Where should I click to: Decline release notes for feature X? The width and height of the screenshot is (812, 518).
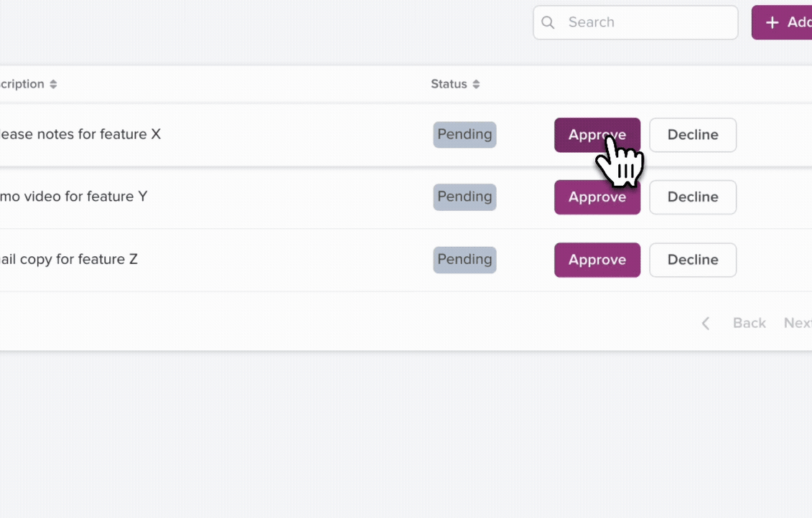693,135
